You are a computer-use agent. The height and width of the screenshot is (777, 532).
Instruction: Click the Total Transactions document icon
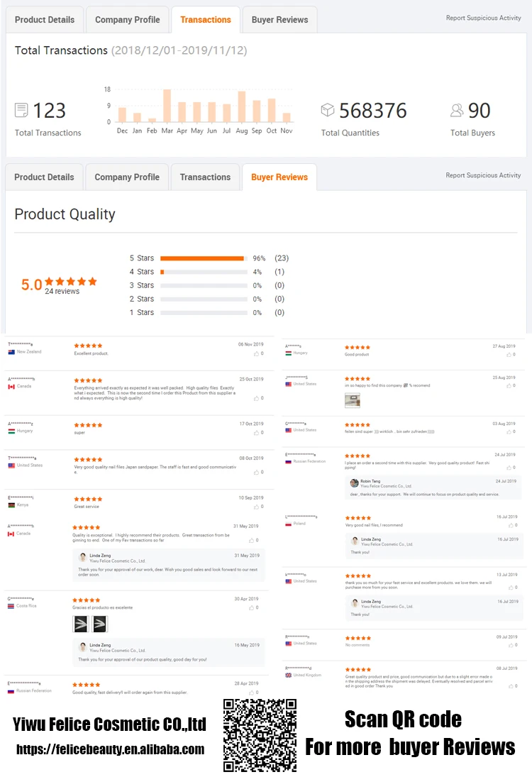pos(21,111)
